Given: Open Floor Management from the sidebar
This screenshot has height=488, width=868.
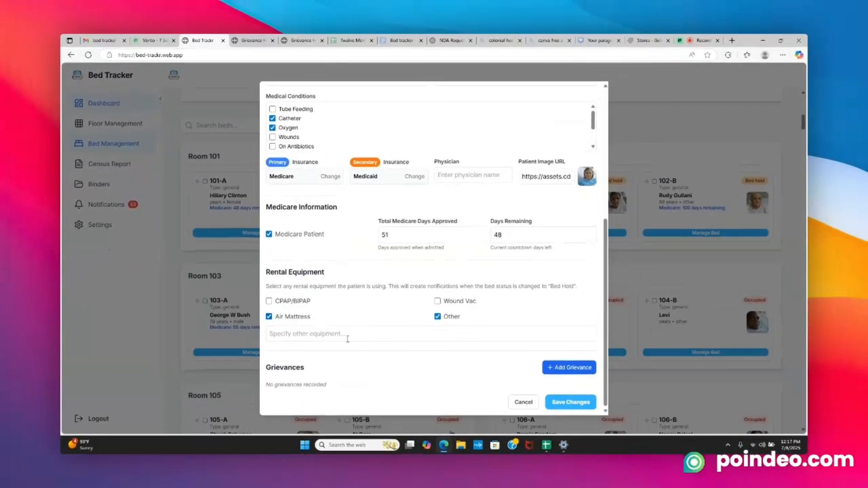Looking at the screenshot, I should click(79, 123).
